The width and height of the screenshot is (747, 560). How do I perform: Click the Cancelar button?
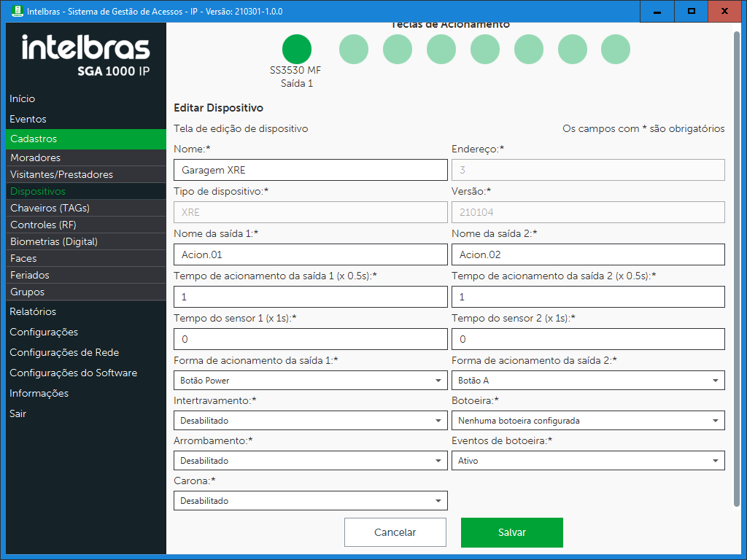pyautogui.click(x=395, y=532)
